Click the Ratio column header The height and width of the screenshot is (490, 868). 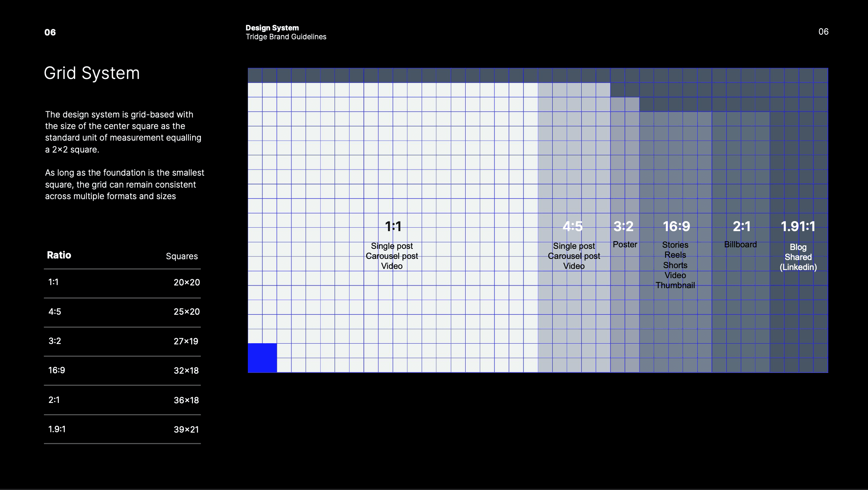[x=59, y=255]
